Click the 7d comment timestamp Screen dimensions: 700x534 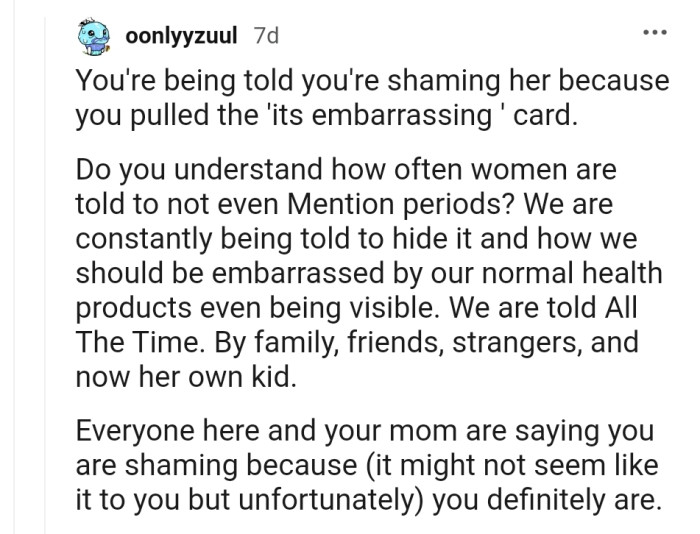267,37
